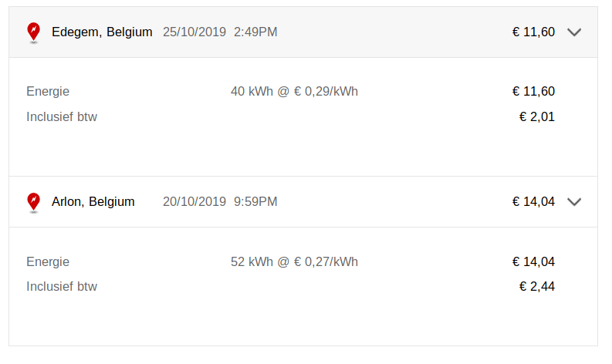Click the 9:59PM session time
The width and height of the screenshot is (612, 364).
(255, 201)
